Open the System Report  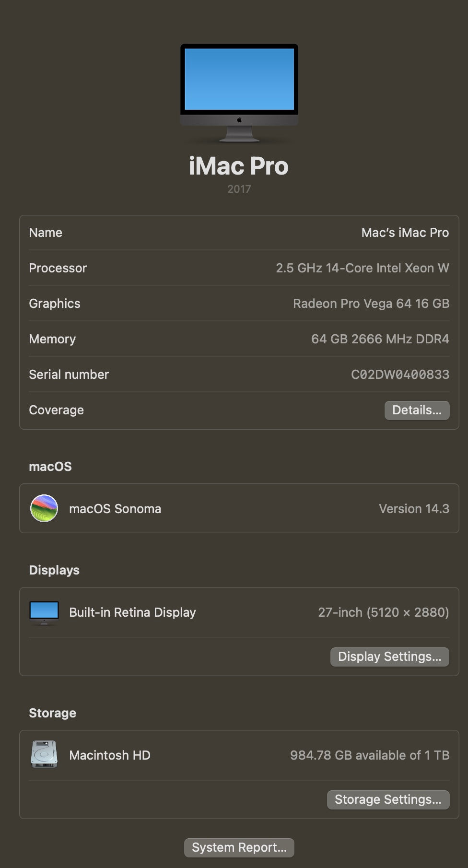pyautogui.click(x=239, y=847)
